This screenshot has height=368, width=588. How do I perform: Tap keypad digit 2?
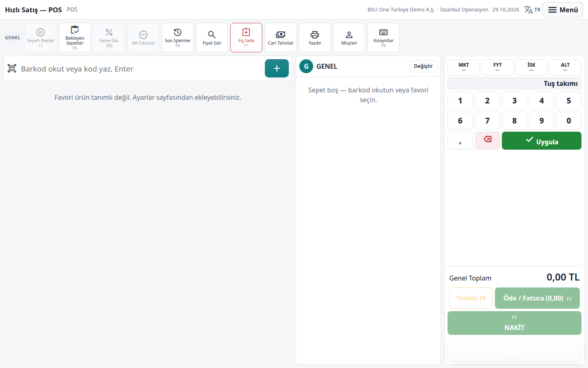click(x=487, y=101)
